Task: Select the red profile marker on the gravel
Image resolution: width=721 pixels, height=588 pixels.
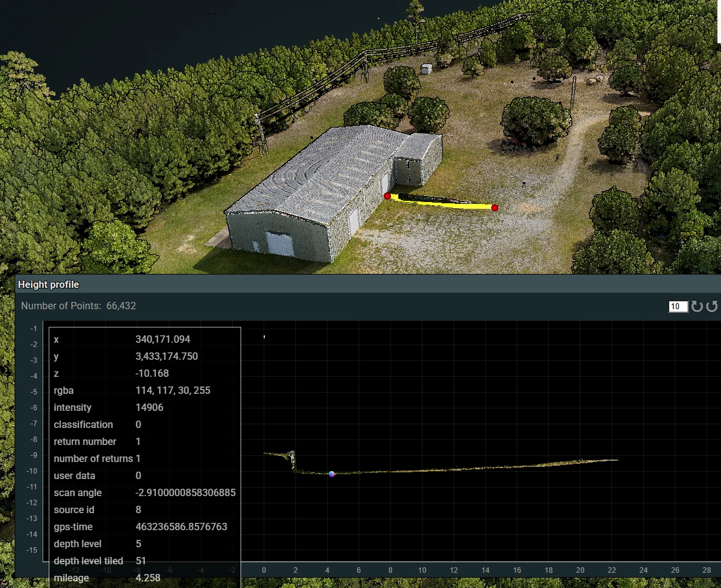Action: [x=494, y=208]
